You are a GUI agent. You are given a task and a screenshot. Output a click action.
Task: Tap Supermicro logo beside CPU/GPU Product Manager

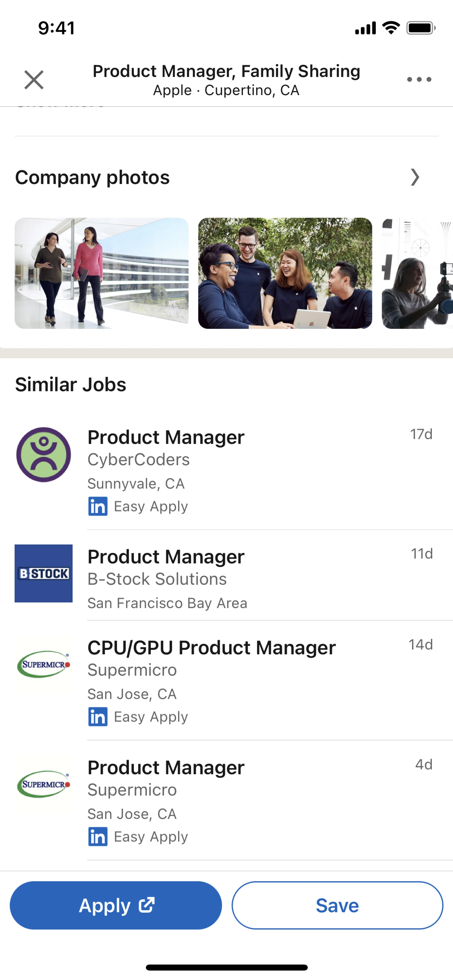pyautogui.click(x=43, y=664)
